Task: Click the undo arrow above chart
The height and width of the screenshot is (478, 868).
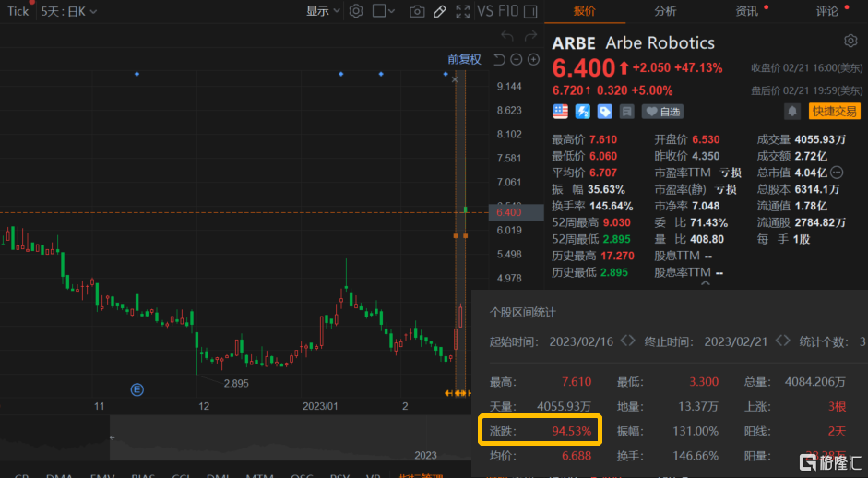Action: pos(507,36)
